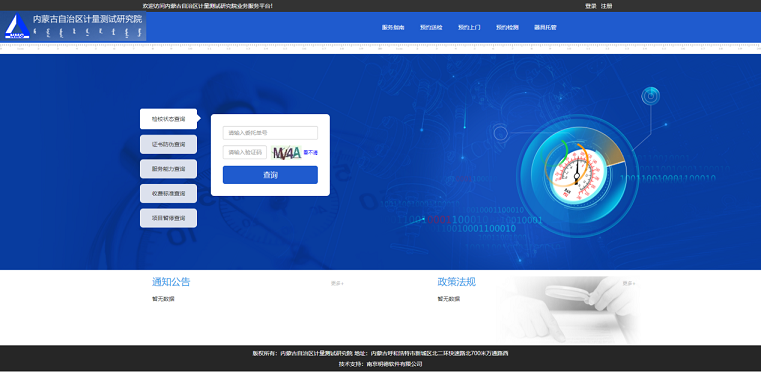Select the 证书防伪查询 tab

(x=168, y=144)
